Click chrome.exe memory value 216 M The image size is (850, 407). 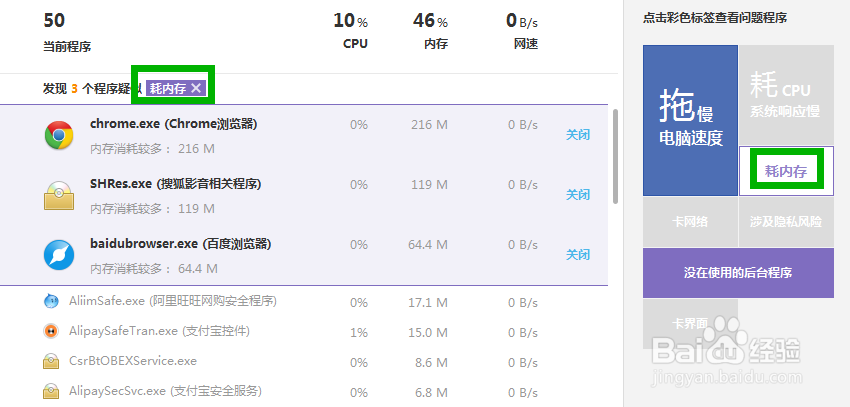point(429,125)
